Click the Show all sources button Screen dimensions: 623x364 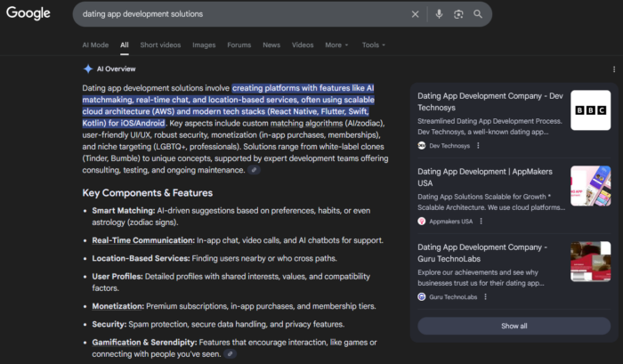514,326
